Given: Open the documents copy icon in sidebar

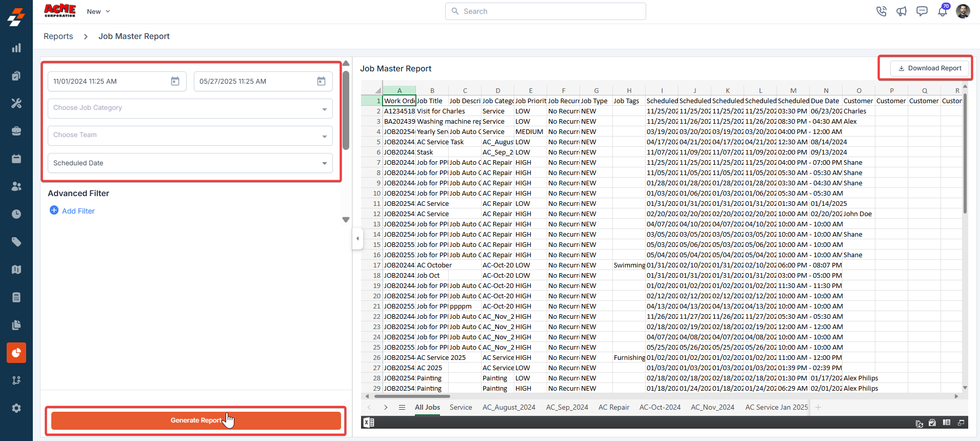Looking at the screenshot, I should pos(16,325).
